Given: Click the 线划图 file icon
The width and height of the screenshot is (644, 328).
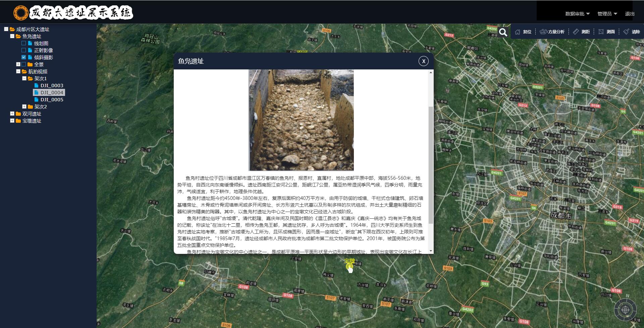Looking at the screenshot, I should click(x=30, y=43).
